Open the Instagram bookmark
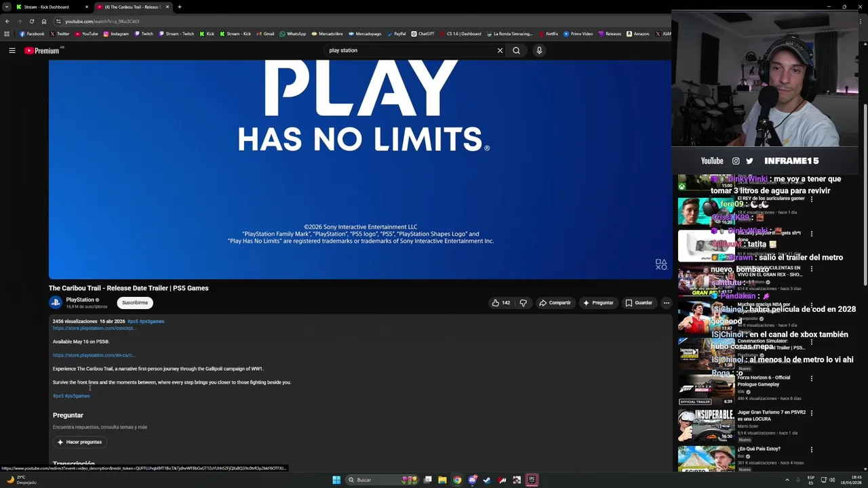 tap(116, 34)
